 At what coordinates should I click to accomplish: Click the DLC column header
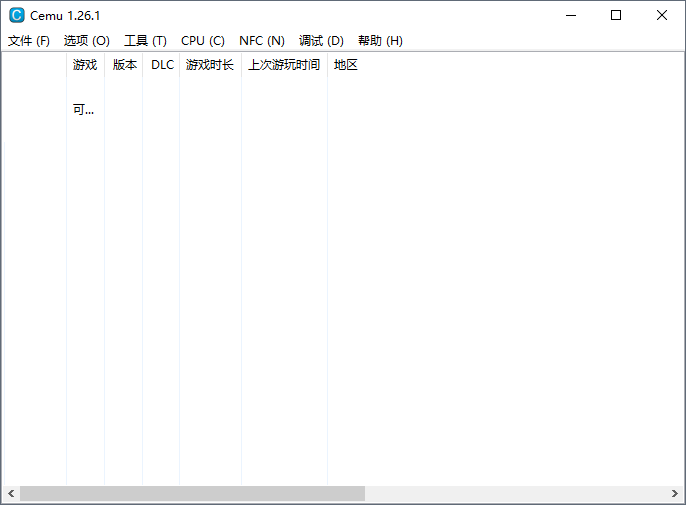coord(161,65)
